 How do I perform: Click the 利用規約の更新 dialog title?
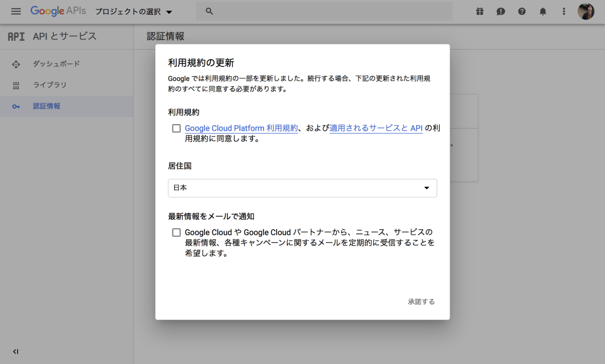201,63
